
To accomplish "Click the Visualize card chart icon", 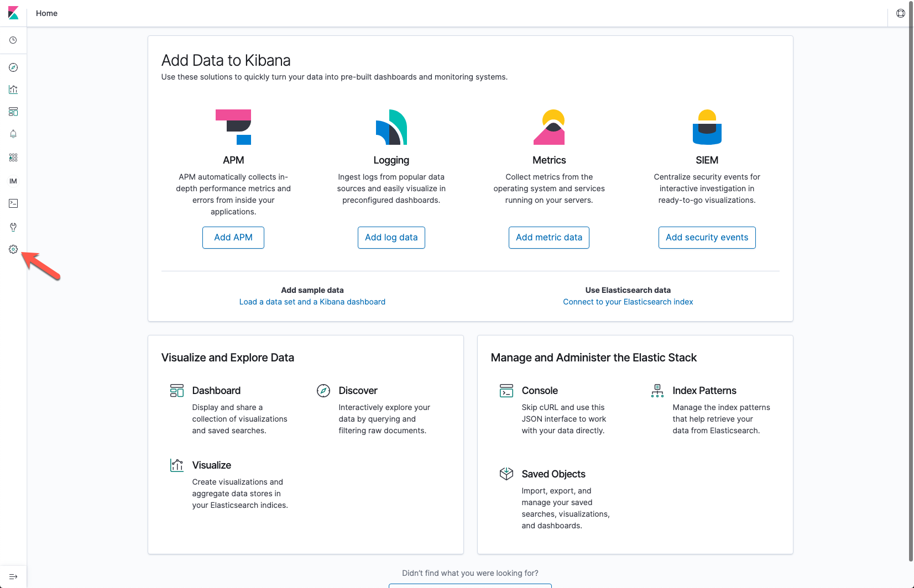I will 177,465.
